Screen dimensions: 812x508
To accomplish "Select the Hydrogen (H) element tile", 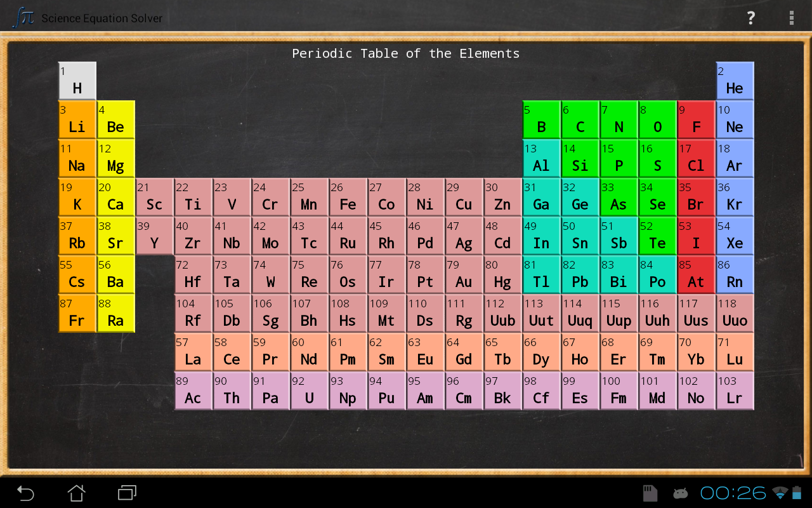I will (x=77, y=81).
